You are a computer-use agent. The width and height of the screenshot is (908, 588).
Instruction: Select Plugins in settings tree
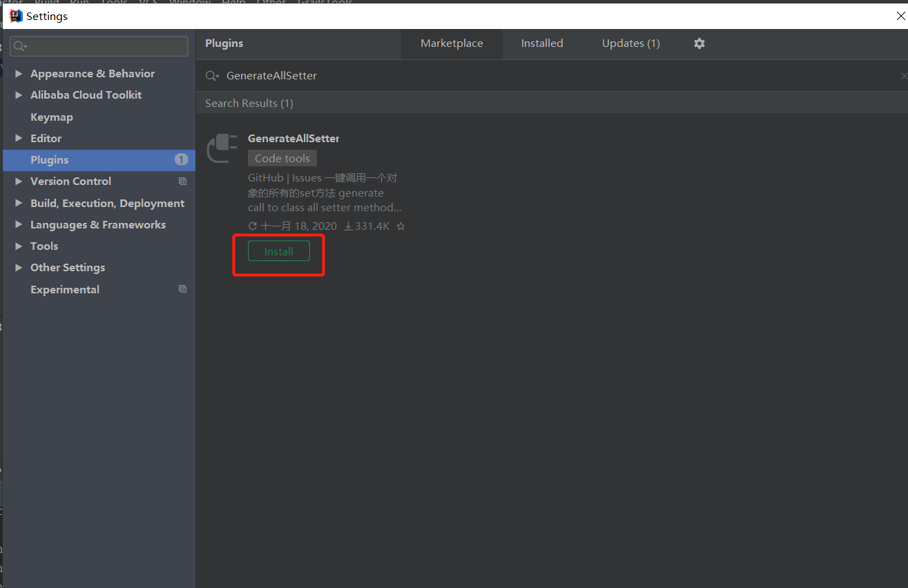tap(99, 160)
